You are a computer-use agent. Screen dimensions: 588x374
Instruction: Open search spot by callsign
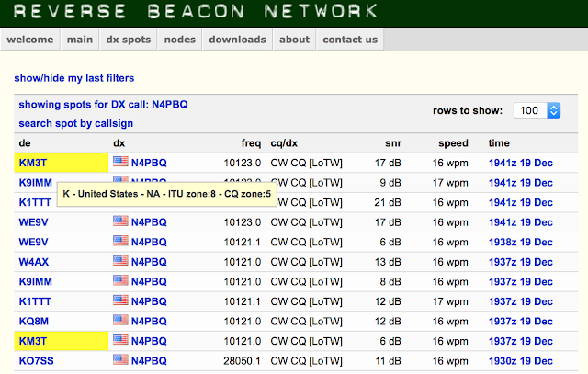[75, 123]
